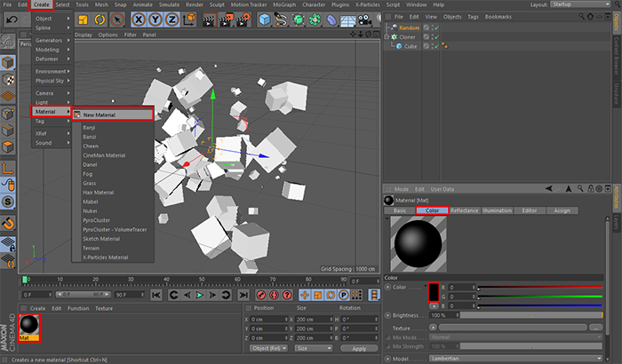
Task: Click the S solo mode icon
Action: 8,202
